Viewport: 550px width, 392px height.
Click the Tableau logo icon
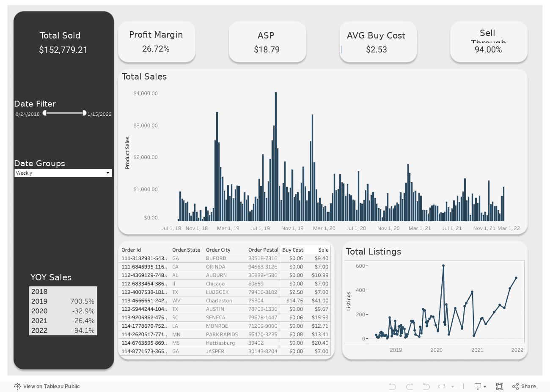17,386
